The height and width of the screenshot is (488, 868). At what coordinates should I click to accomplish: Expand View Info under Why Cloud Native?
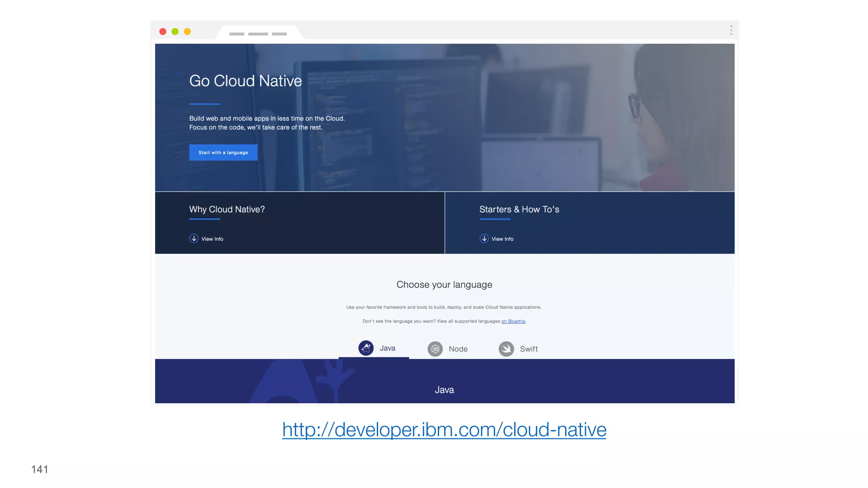pos(212,239)
